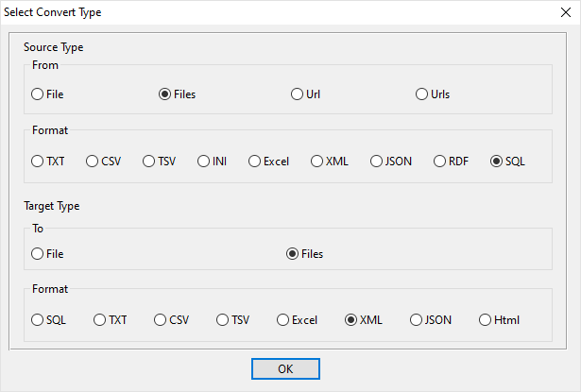Viewport: 581px width, 392px height.
Task: Select File as the source From option
Action: pos(38,94)
